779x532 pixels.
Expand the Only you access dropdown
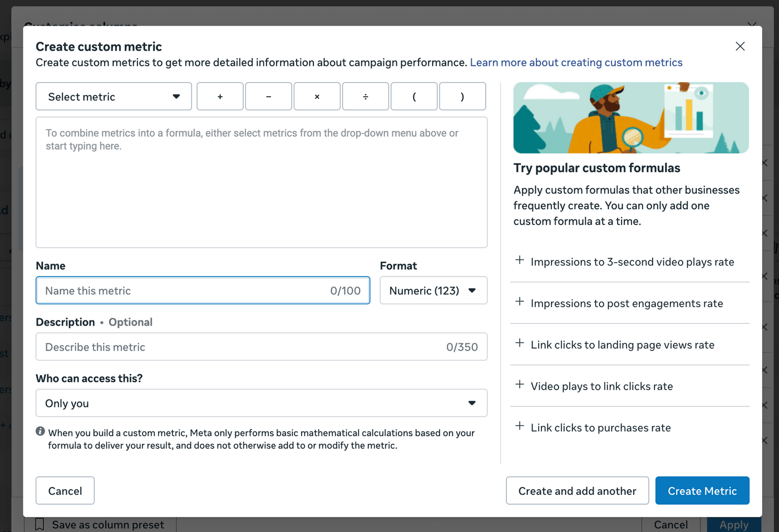pos(261,403)
